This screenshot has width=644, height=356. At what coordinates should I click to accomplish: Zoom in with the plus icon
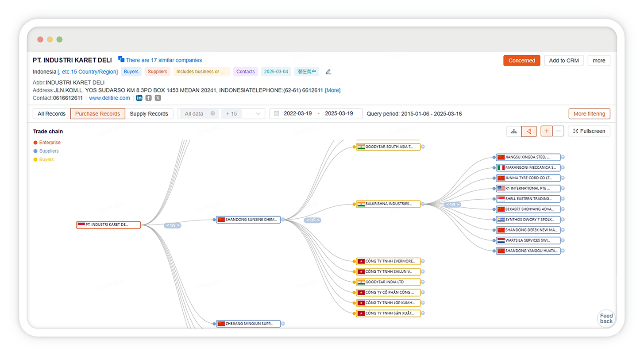(547, 131)
